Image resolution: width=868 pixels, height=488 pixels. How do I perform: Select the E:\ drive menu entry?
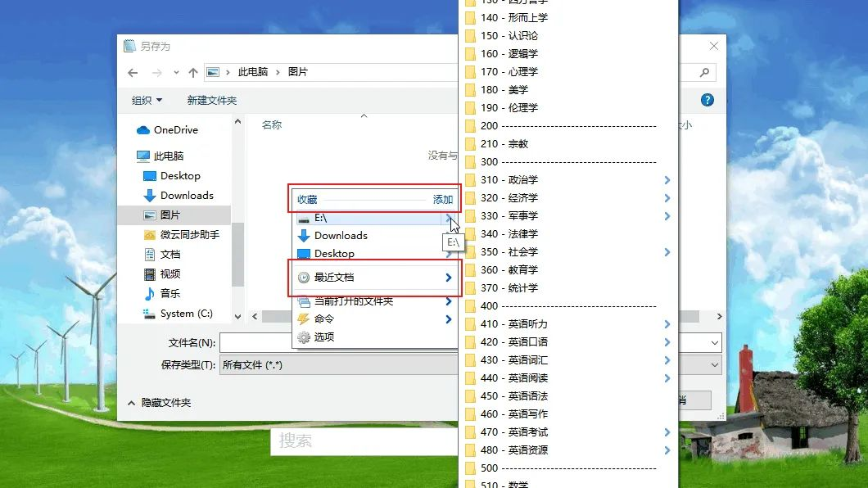click(375, 218)
